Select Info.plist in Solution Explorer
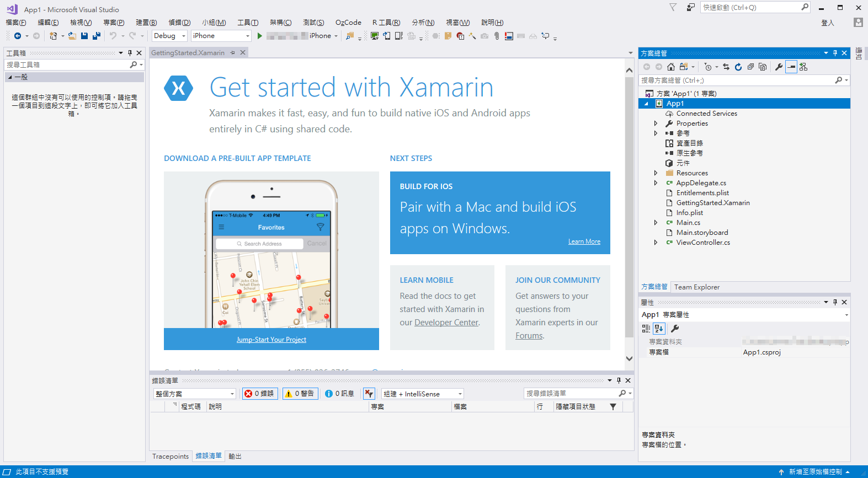The image size is (868, 478). click(x=690, y=213)
